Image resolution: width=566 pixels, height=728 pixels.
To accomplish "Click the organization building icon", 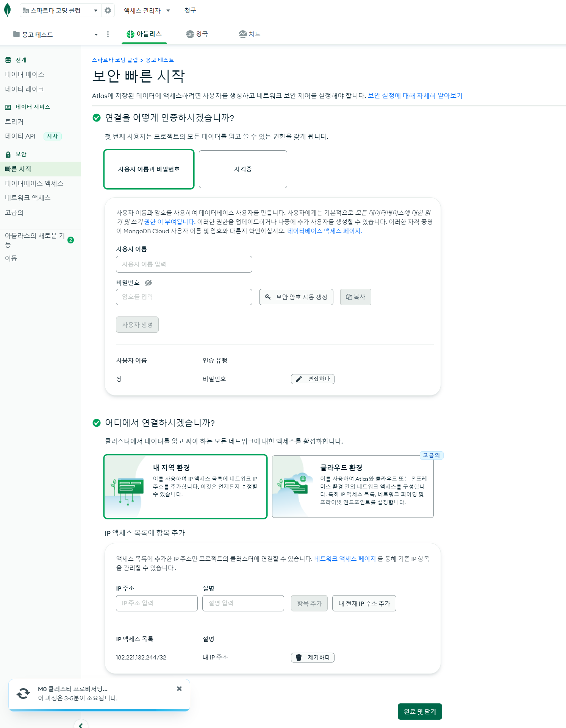I will (x=26, y=11).
